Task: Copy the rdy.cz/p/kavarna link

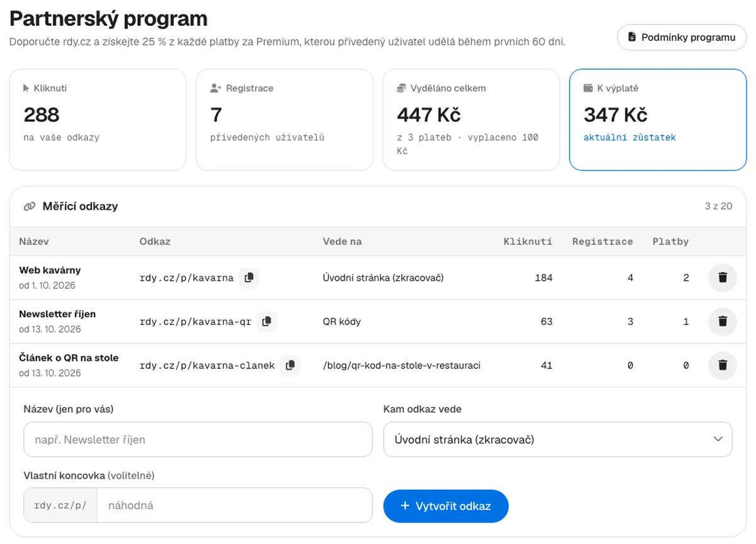Action: tap(249, 278)
